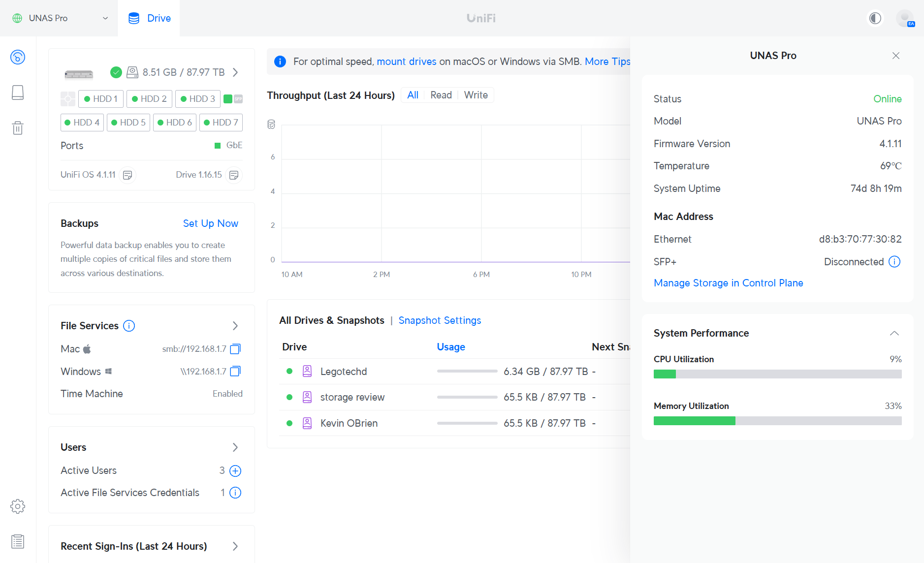Show SFP+ Disconnected info icon
This screenshot has height=563, width=924.
point(894,262)
